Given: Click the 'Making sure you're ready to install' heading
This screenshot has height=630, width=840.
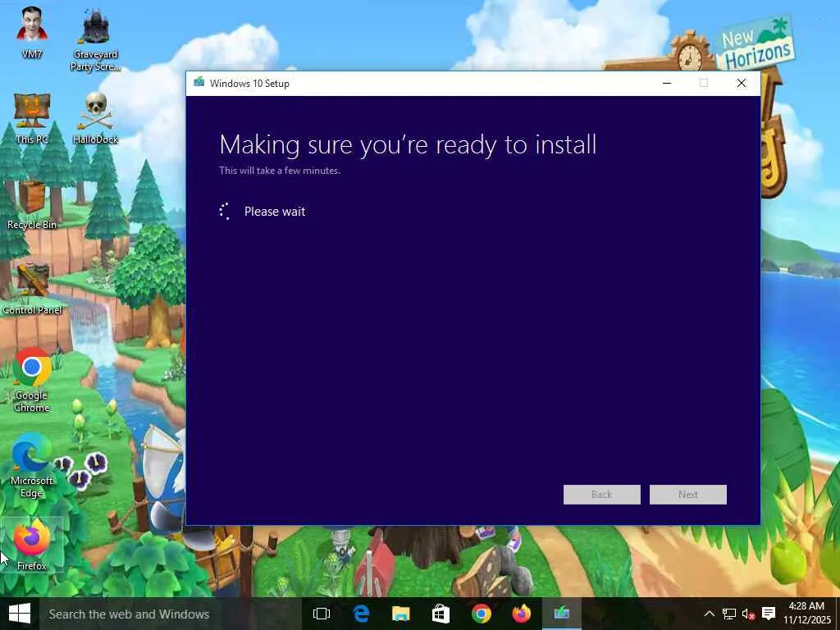Looking at the screenshot, I should point(408,145).
